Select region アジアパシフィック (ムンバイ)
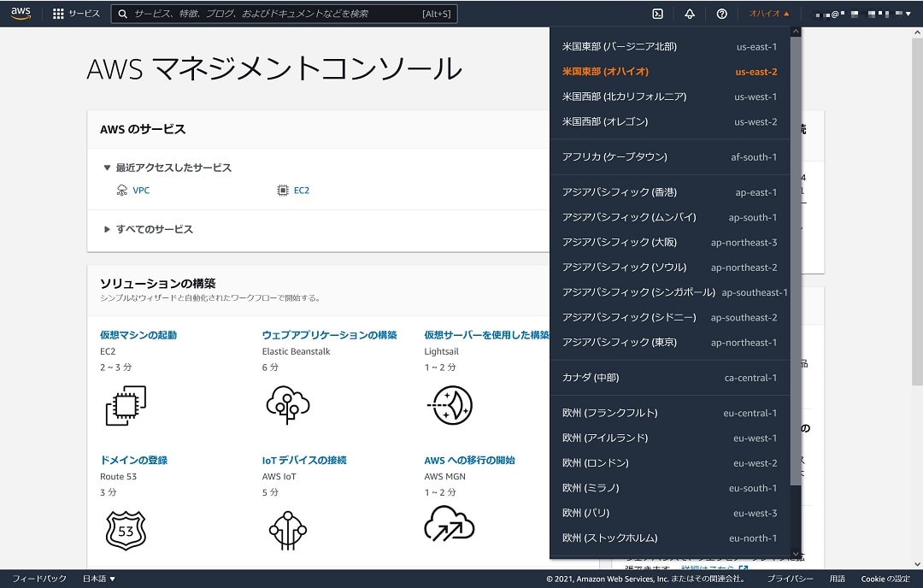This screenshot has width=923, height=588. [669, 217]
